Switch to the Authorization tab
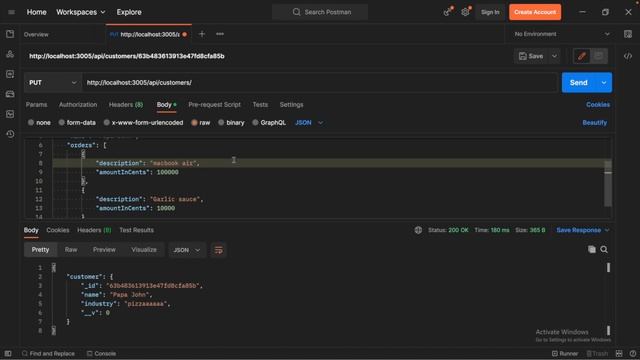This screenshot has width=640, height=360. (x=78, y=105)
